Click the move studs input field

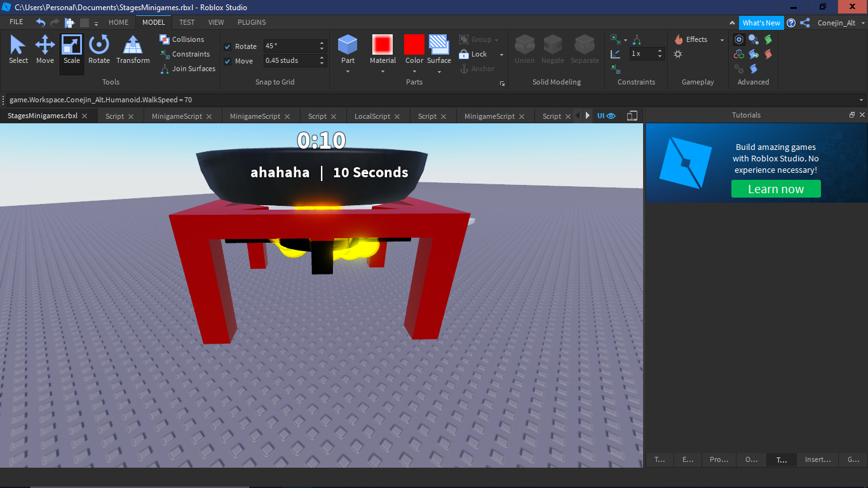click(x=290, y=61)
